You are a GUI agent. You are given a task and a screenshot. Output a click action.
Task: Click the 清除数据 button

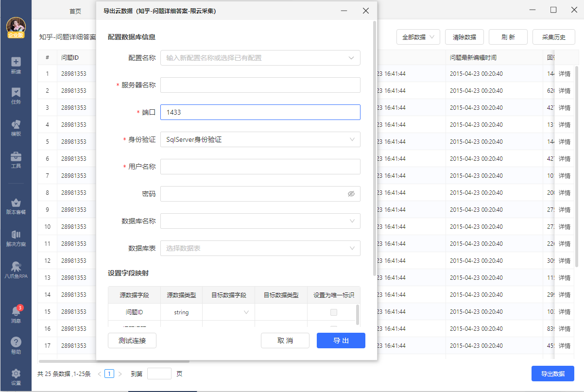pyautogui.click(x=464, y=37)
